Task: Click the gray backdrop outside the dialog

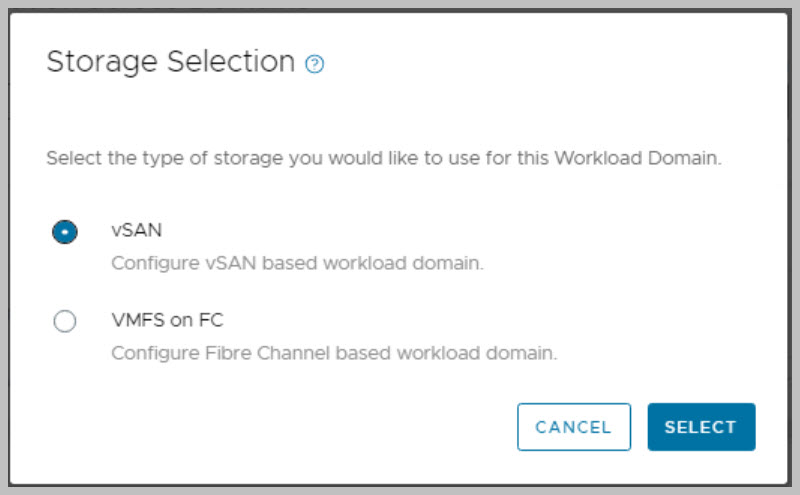Action: (x=4, y=250)
